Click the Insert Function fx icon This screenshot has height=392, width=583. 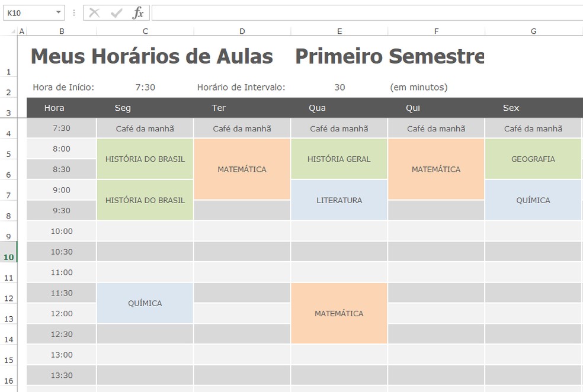[138, 12]
